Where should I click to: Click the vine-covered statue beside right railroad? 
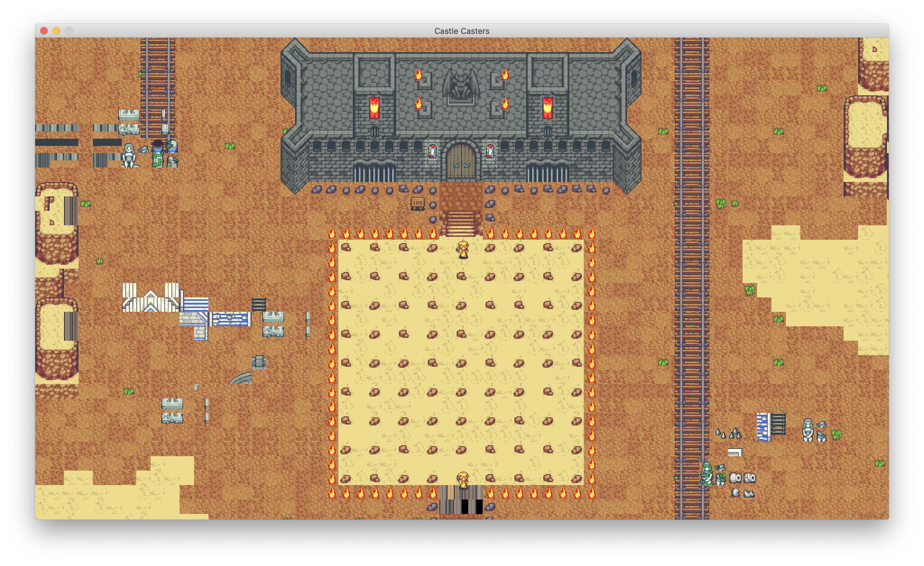(x=707, y=474)
